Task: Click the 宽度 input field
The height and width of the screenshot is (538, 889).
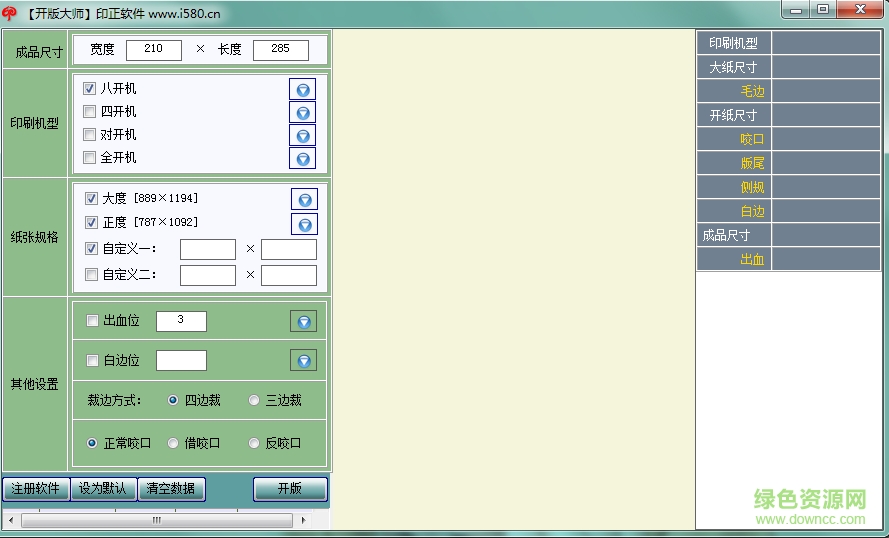Action: [x=154, y=50]
